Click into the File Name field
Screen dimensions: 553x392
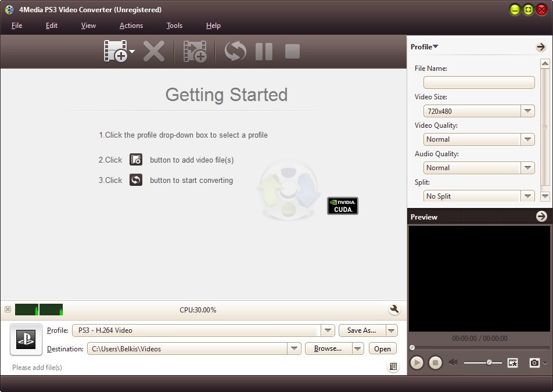tap(479, 82)
